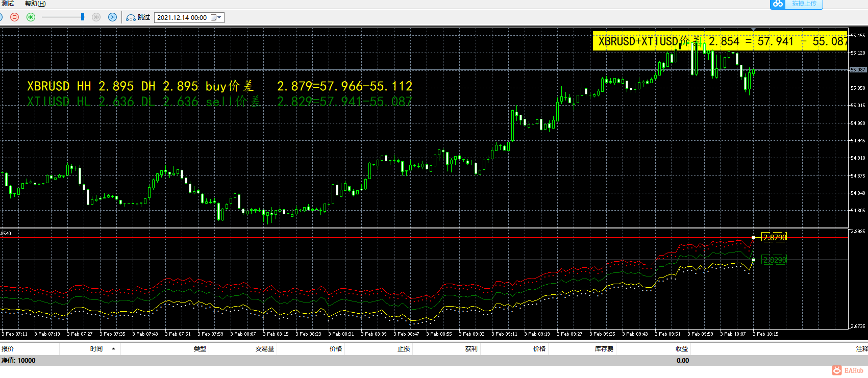Screen dimensions: 868x378
Task: Click the 交易量 column header
Action: coord(265,349)
